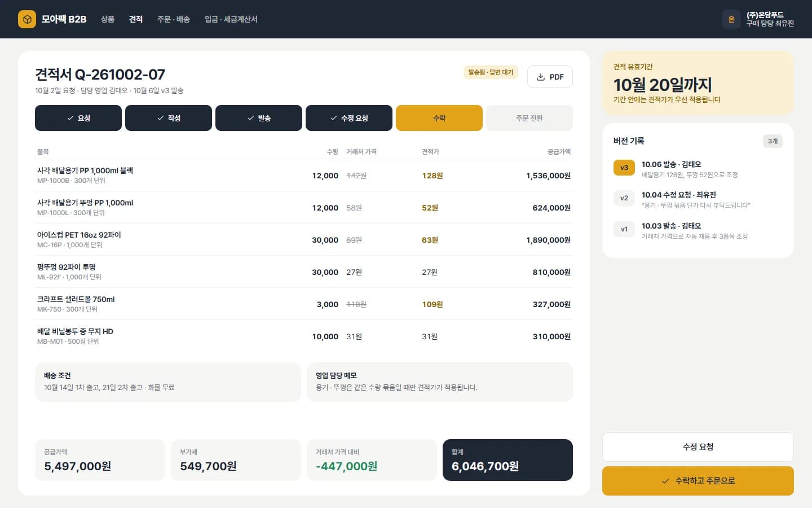Click the quoted price 128원
This screenshot has height=508, width=812.
433,176
